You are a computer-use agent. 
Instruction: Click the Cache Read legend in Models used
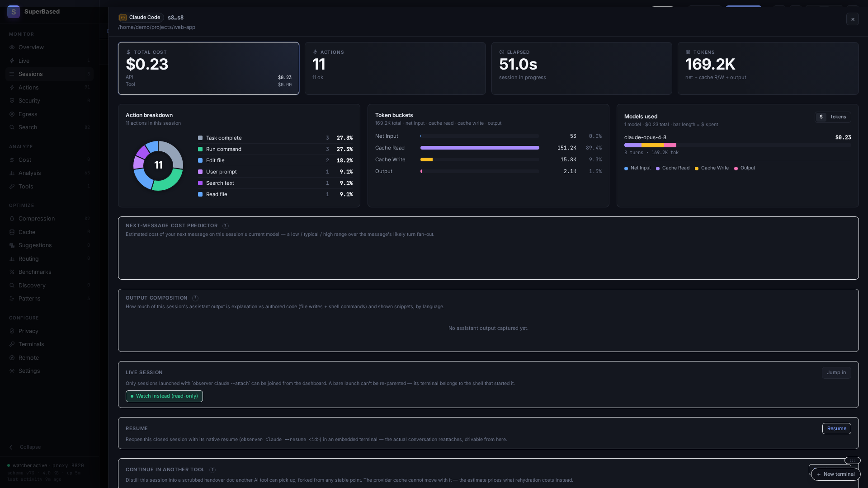click(673, 168)
